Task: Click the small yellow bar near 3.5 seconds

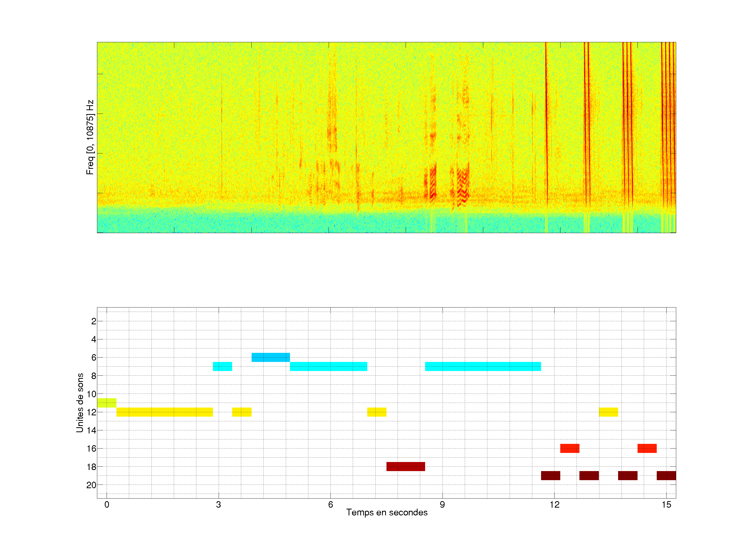Action: coord(241,412)
